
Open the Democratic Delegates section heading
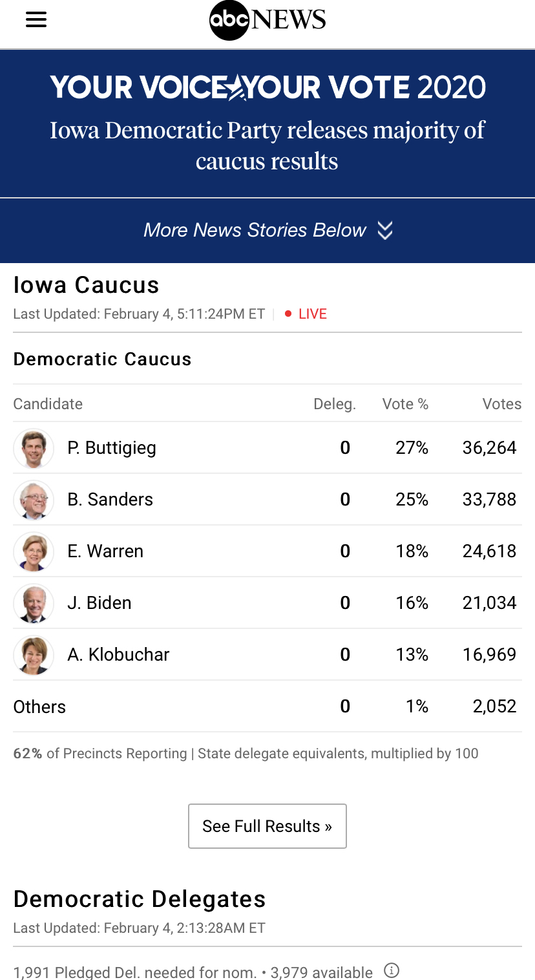tap(140, 899)
